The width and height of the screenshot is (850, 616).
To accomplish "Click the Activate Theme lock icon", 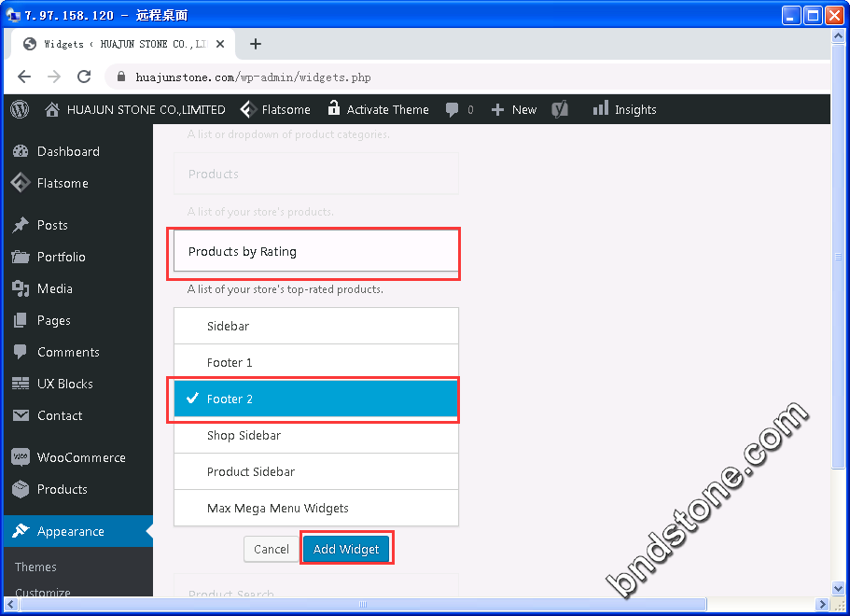I will tap(334, 108).
